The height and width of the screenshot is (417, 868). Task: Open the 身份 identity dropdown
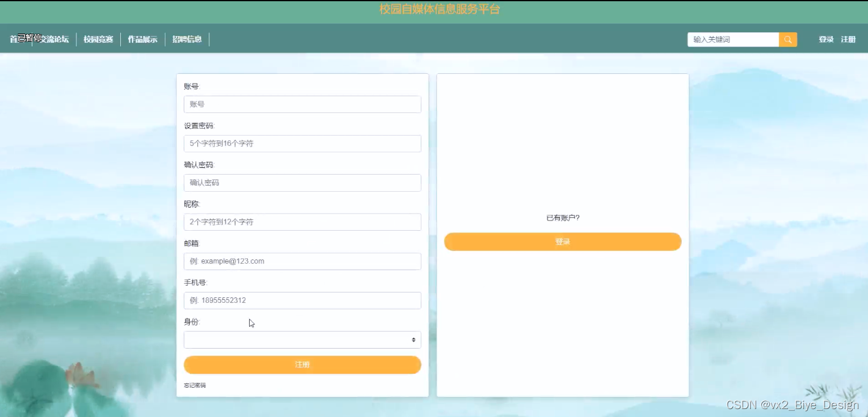[x=302, y=339]
